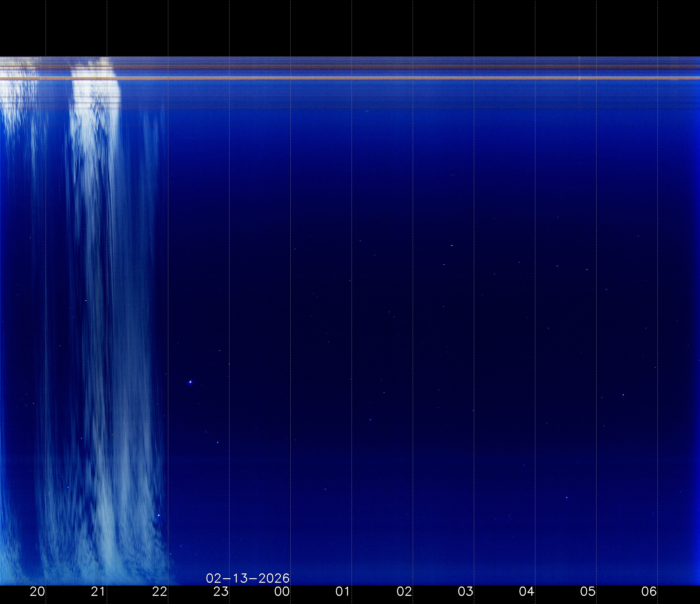Click the 20 hour label on time axis
The image size is (700, 604).
click(x=37, y=591)
